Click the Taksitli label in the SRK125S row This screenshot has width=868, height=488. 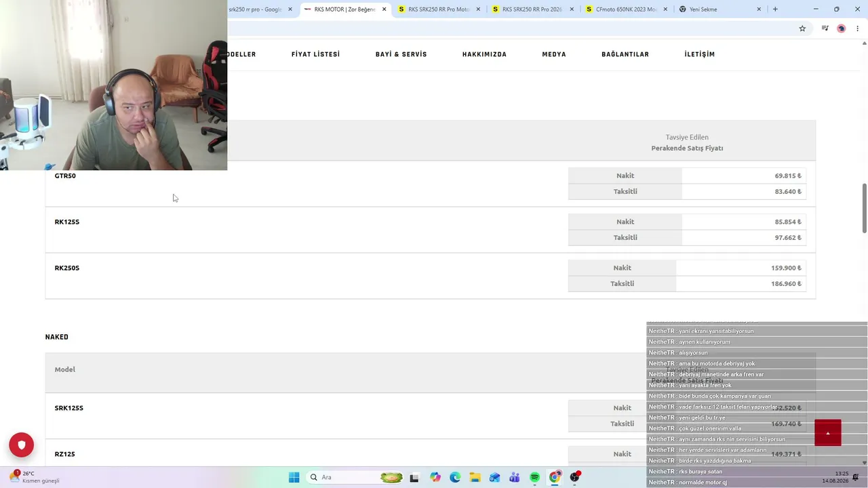623,424
